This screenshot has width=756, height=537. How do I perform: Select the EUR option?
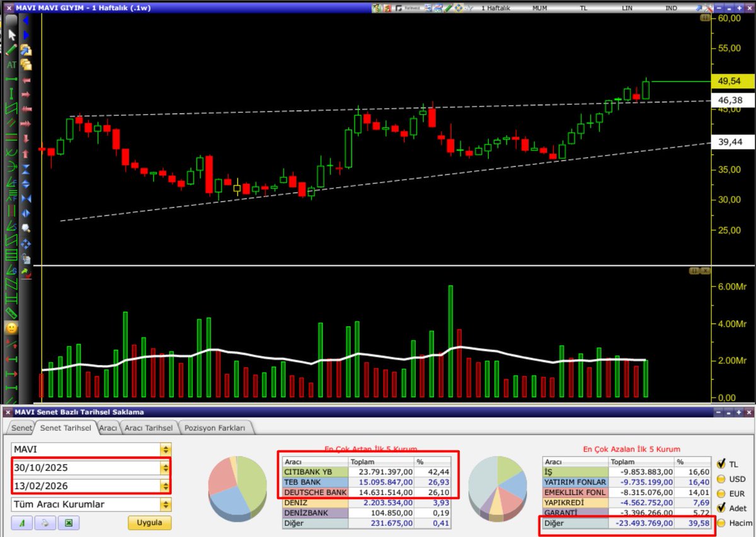pyautogui.click(x=720, y=494)
